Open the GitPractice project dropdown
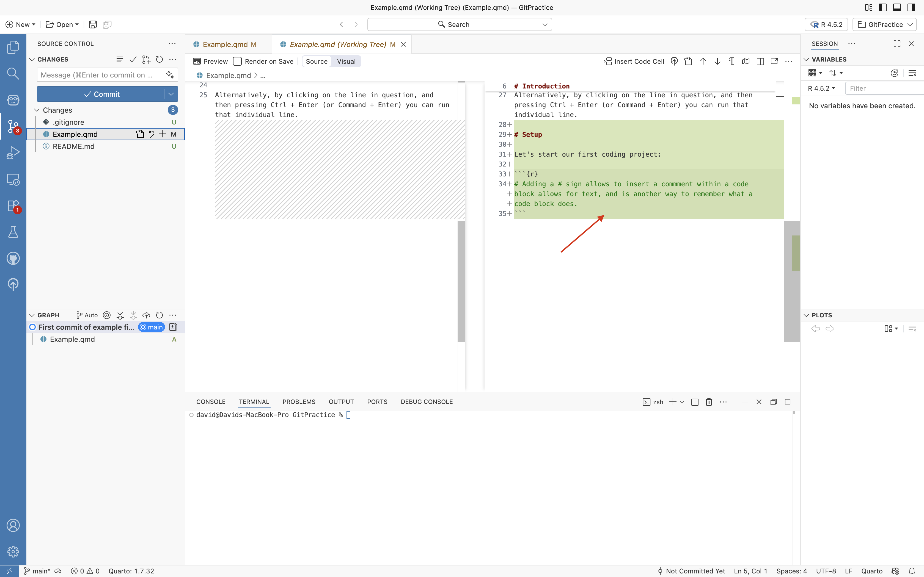924x577 pixels. pyautogui.click(x=885, y=24)
